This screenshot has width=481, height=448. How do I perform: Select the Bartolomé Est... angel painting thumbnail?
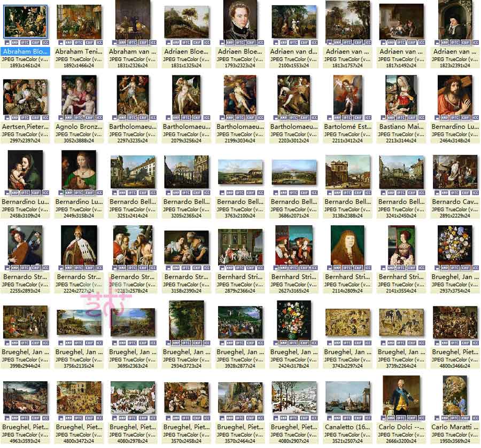[347, 95]
